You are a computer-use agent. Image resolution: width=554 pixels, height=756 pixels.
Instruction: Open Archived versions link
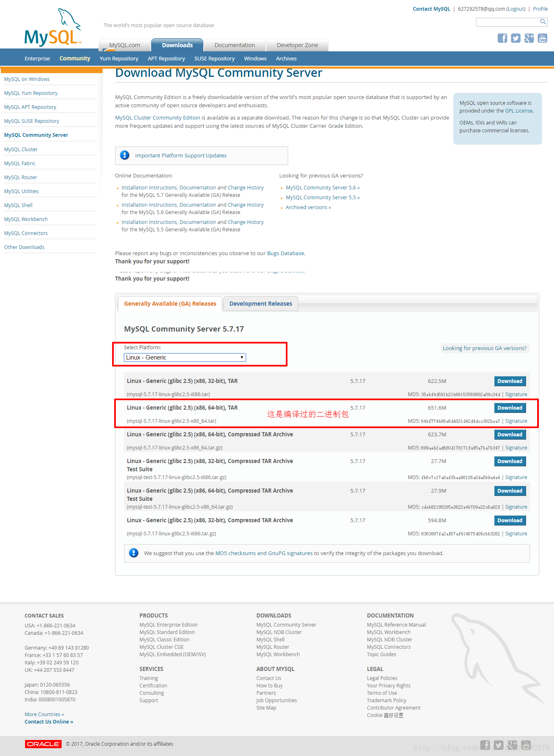(x=308, y=207)
